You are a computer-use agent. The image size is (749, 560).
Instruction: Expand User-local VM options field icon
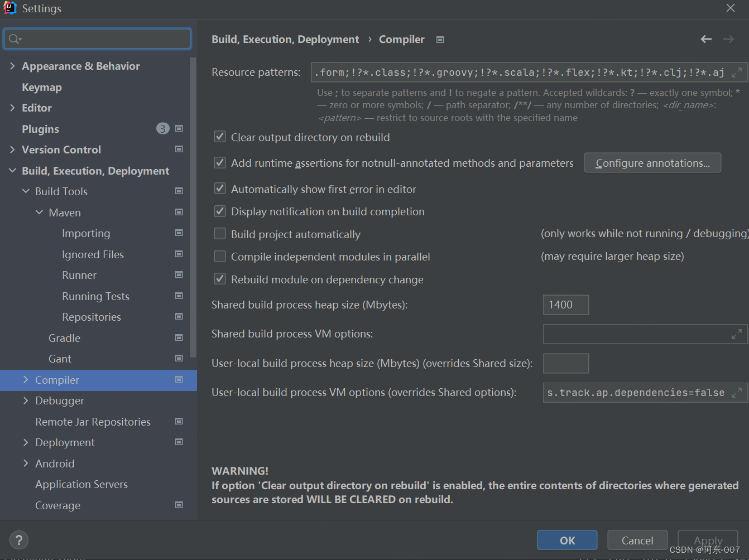pos(737,393)
